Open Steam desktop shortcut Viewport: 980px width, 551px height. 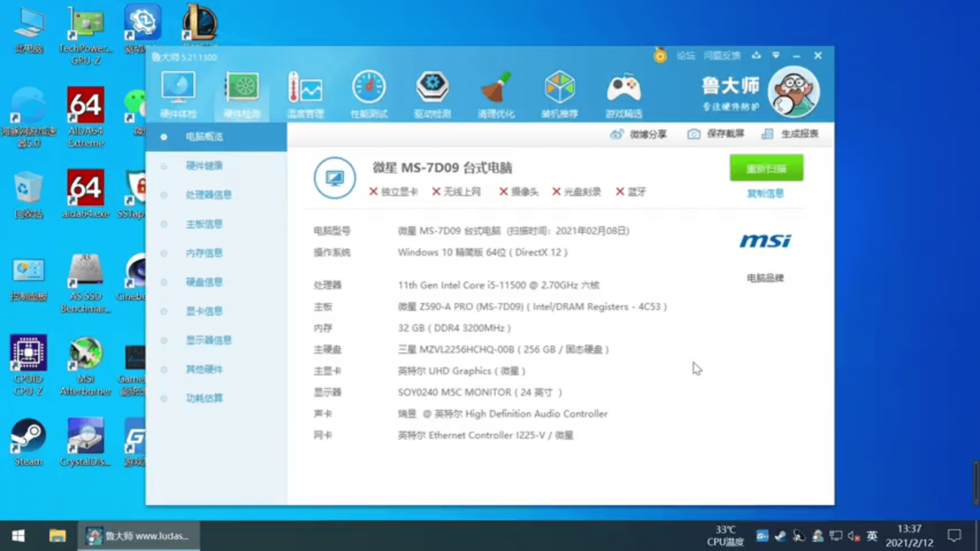point(28,442)
